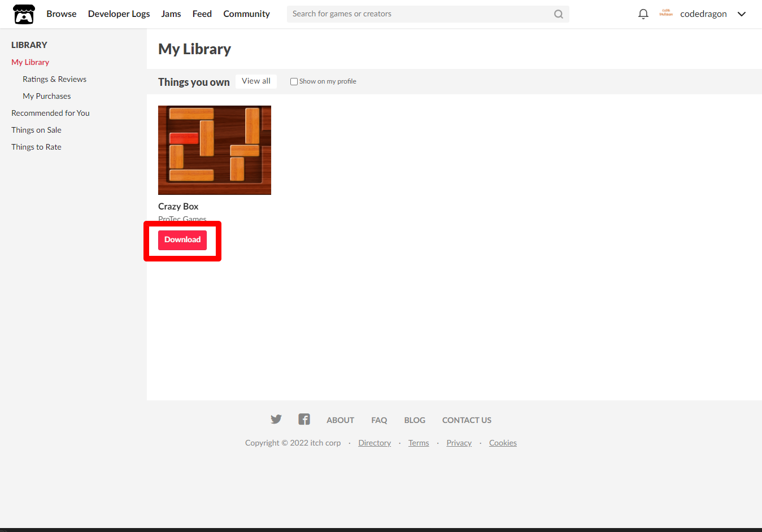The height and width of the screenshot is (532, 762).
Task: Open My Purchases in sidebar
Action: (47, 96)
